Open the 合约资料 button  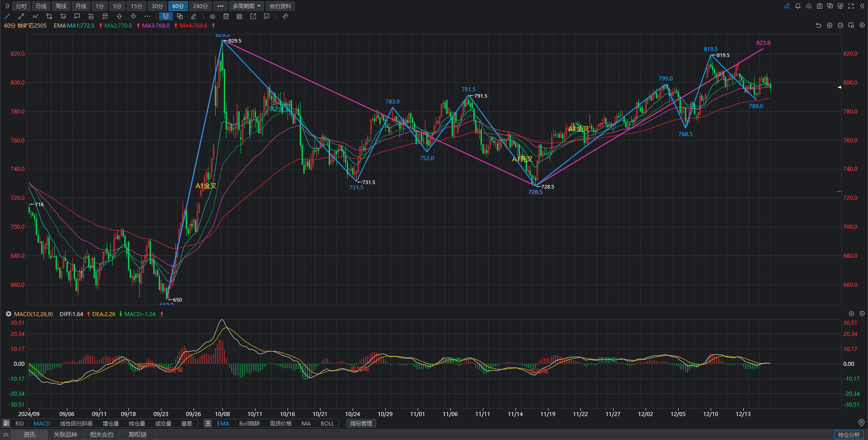[280, 6]
